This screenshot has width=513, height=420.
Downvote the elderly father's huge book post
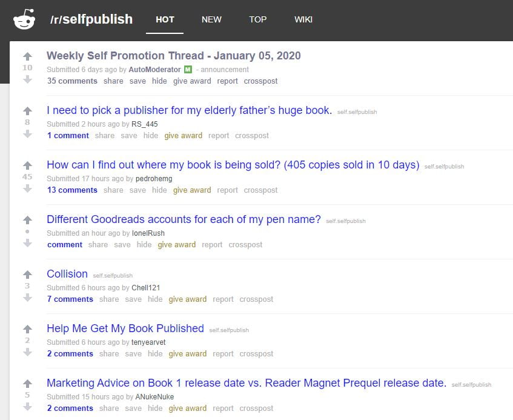coord(27,133)
